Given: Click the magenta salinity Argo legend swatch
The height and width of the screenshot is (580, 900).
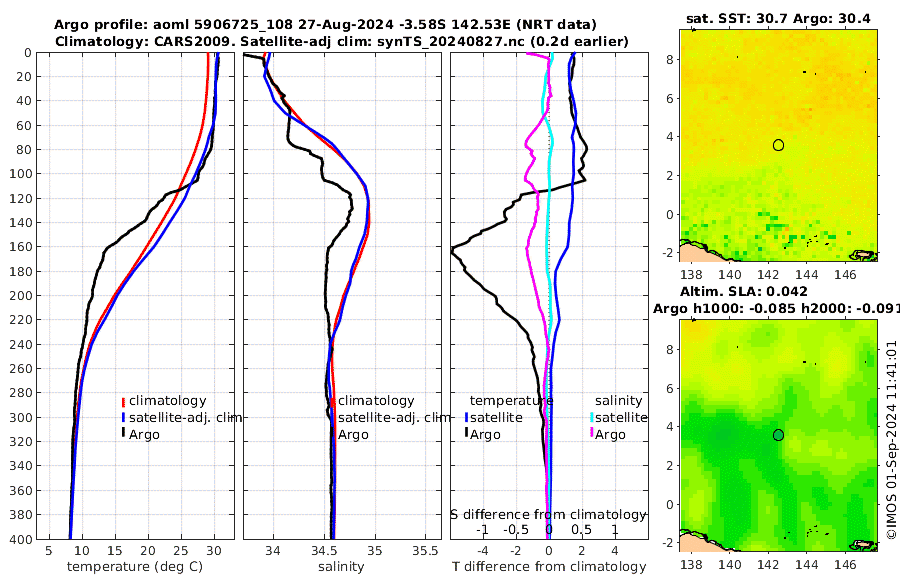Looking at the screenshot, I should pos(592,434).
